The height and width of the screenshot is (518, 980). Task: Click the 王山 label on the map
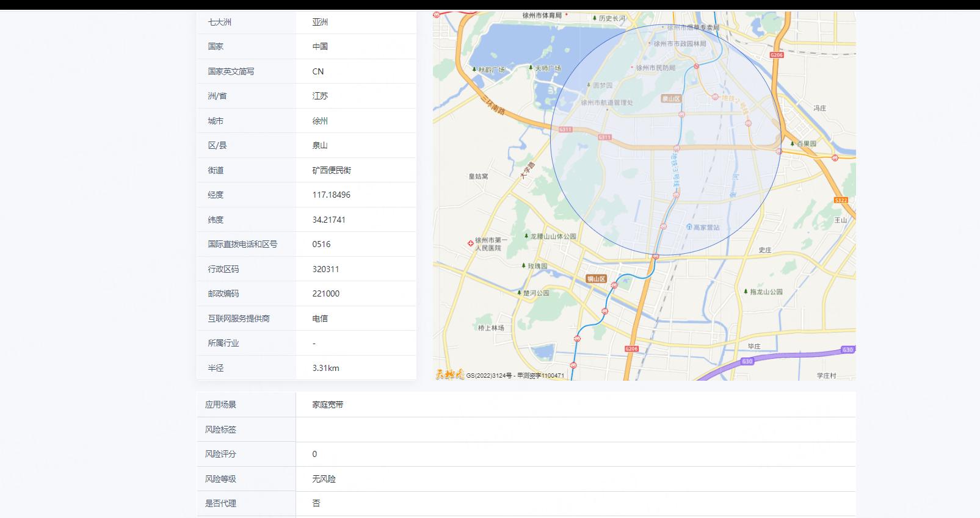(841, 220)
